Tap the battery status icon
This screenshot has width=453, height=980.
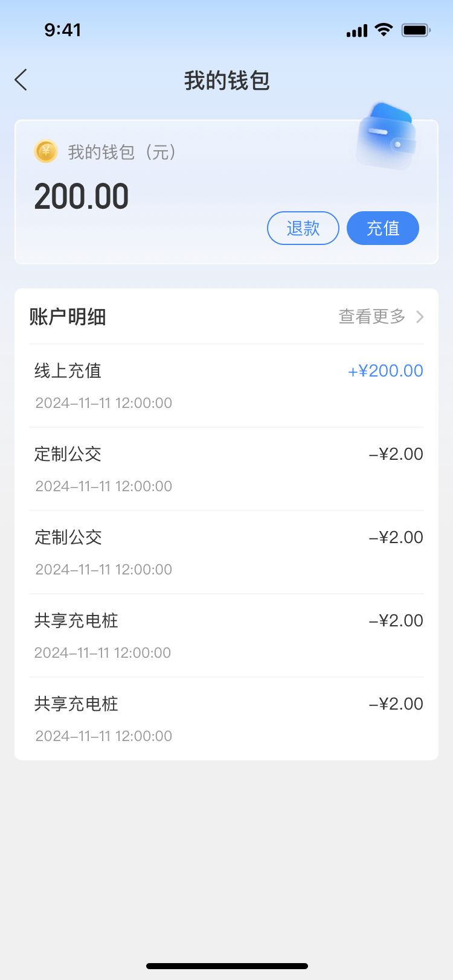[x=416, y=30]
